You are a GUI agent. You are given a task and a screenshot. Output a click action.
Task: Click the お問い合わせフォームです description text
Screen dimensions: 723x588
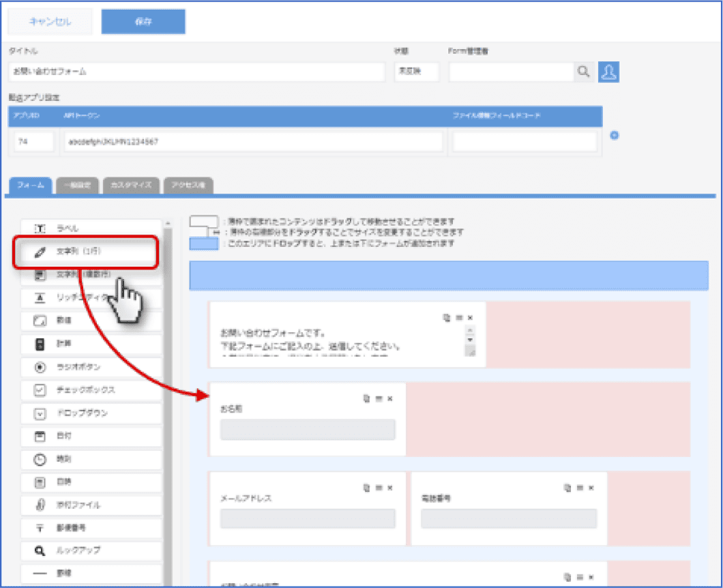point(273,332)
